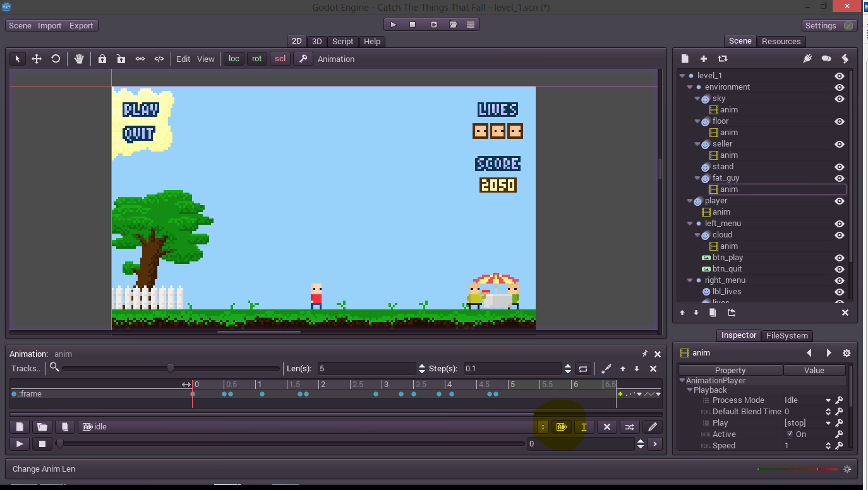The image size is (868, 490).
Task: Collapse the seller tree node
Action: (x=697, y=144)
